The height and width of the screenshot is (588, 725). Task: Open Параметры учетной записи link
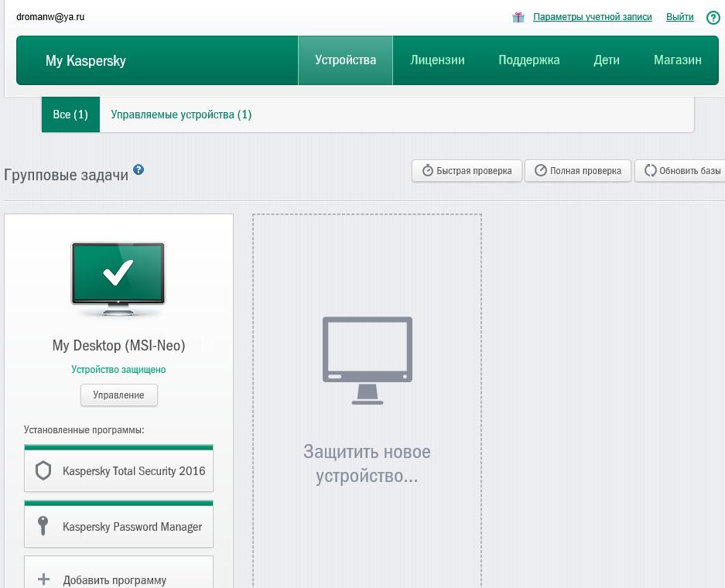[x=592, y=17]
